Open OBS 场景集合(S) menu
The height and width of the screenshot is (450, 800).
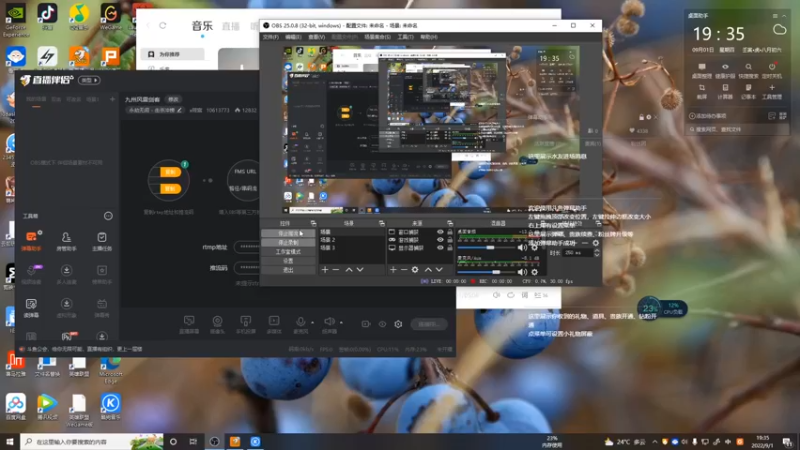click(x=377, y=37)
